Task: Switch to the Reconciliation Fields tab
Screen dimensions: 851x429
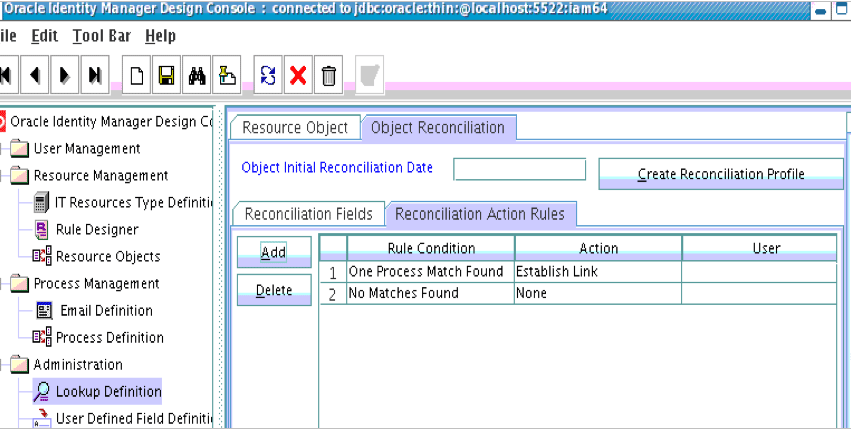Action: pos(308,214)
